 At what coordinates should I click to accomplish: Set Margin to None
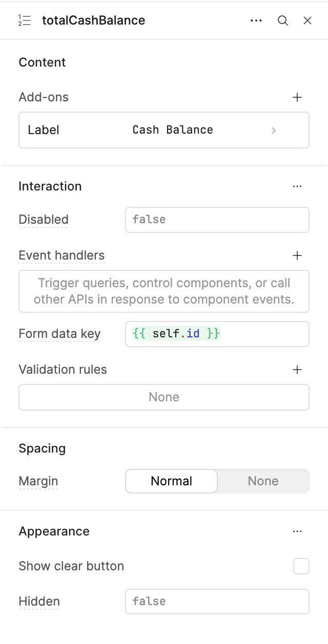[263, 481]
